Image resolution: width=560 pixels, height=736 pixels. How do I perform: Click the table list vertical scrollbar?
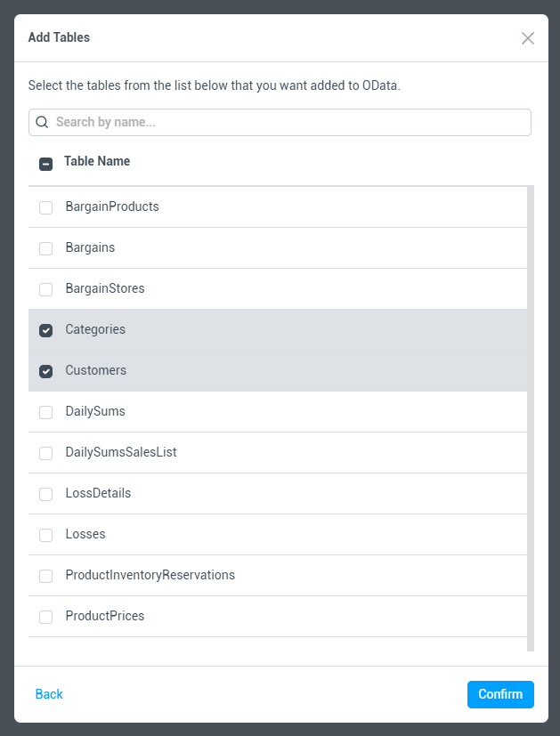[531, 418]
